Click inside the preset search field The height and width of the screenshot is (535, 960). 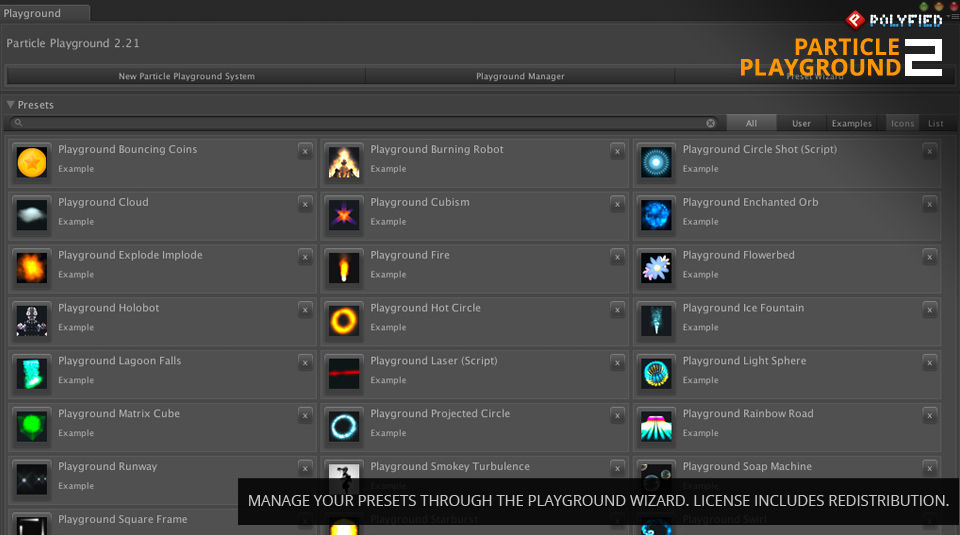[364, 123]
